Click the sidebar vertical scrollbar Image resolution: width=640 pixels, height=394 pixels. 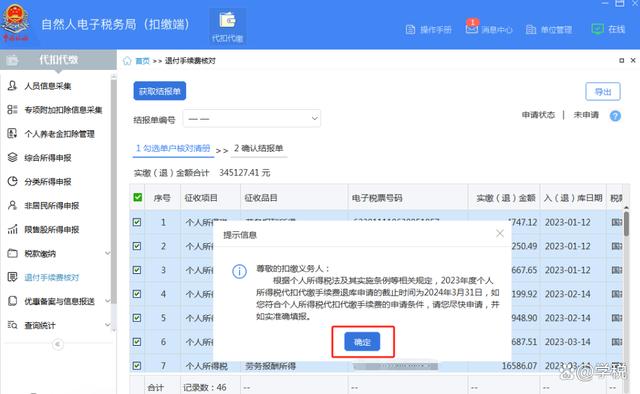[113, 192]
